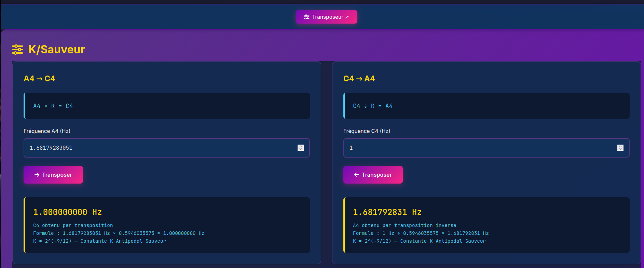This screenshot has width=644, height=268.
Task: Select the formula A4 × K = C4
Action: coord(53,106)
